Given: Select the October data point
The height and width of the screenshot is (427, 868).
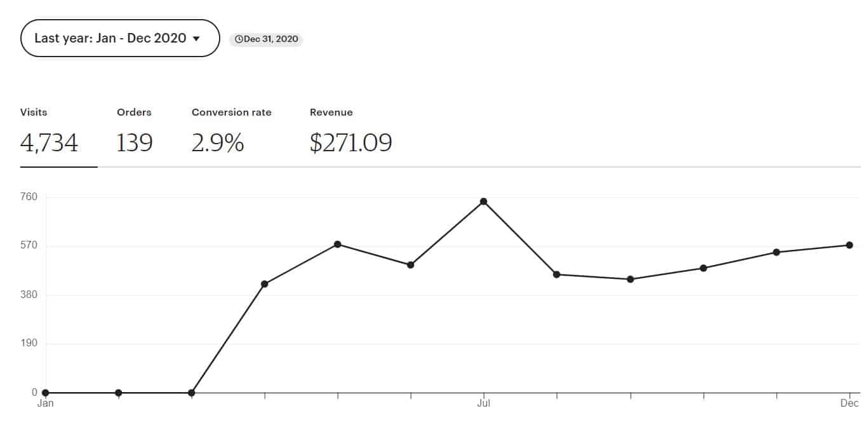Looking at the screenshot, I should pos(704,268).
